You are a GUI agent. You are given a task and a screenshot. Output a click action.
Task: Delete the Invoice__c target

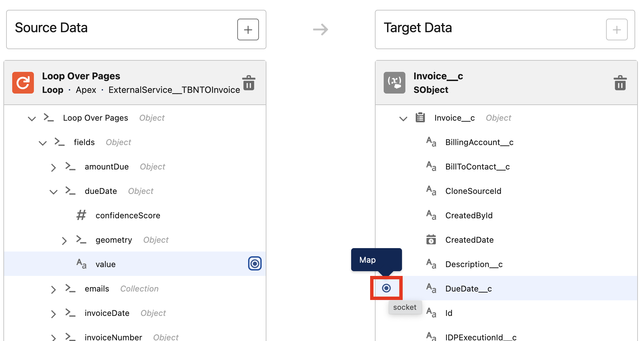(x=620, y=83)
